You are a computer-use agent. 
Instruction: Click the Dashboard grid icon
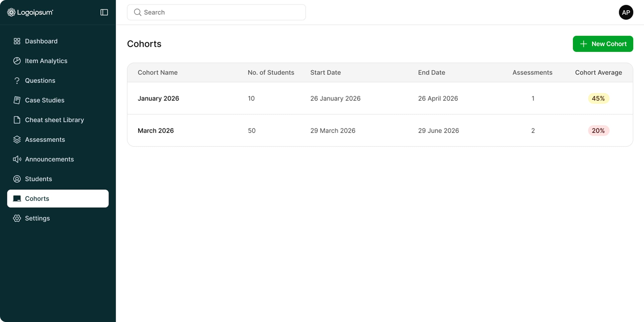tap(17, 41)
